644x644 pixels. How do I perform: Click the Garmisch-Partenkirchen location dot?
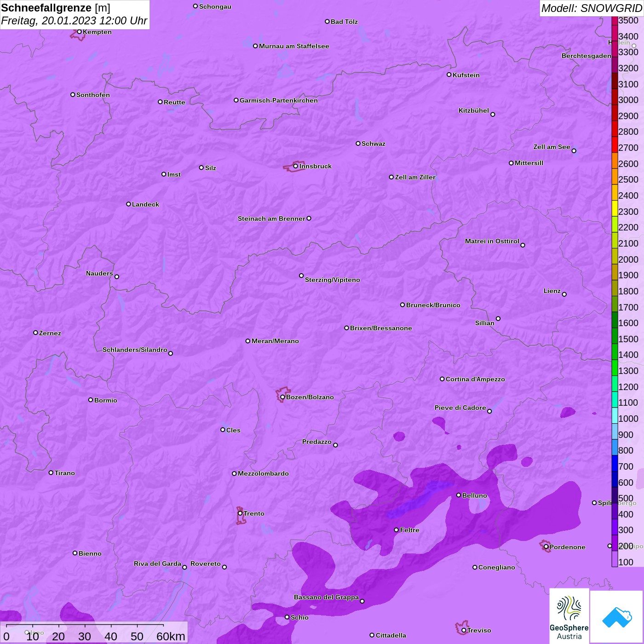point(236,100)
